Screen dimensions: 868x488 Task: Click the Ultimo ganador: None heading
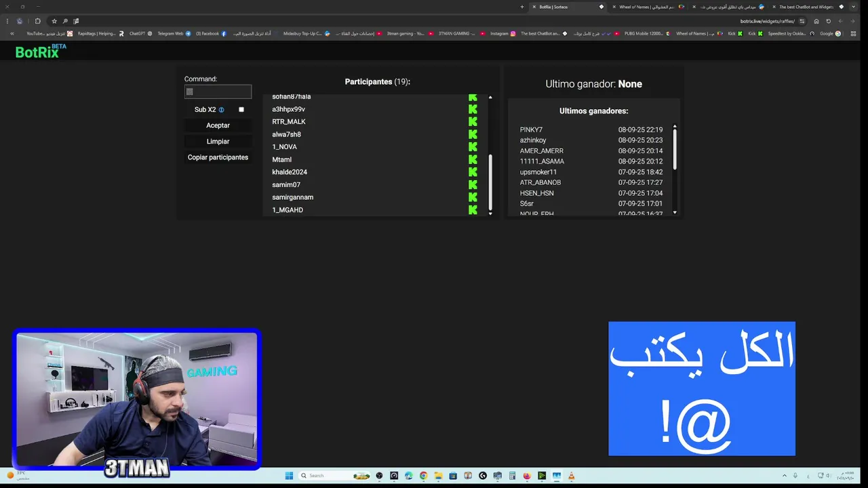pyautogui.click(x=594, y=84)
